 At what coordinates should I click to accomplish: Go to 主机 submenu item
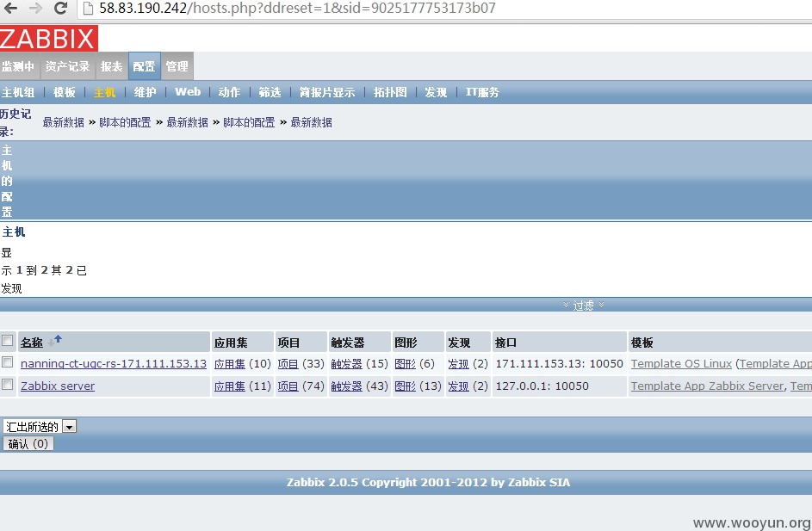click(104, 92)
